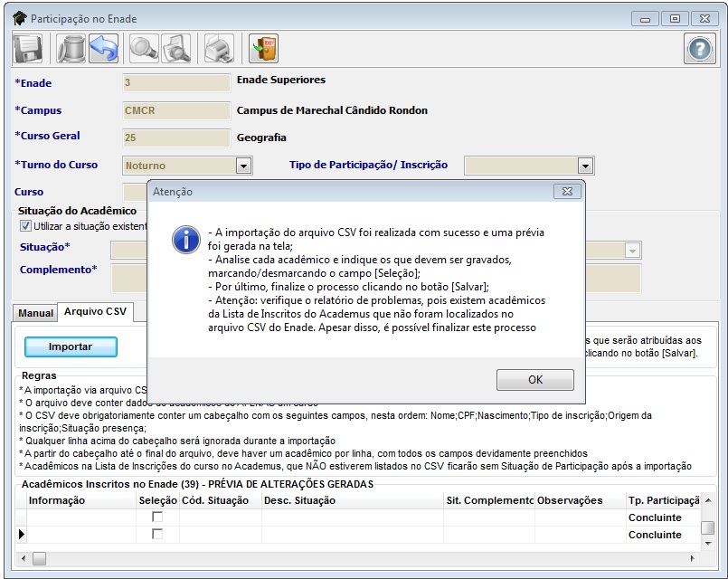
Task: Open help with question mark icon
Action: [698, 48]
